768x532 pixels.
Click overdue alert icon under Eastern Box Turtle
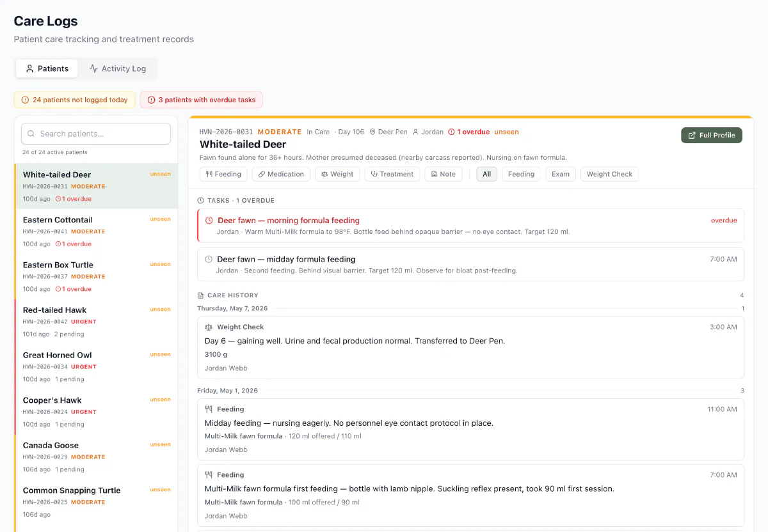click(x=58, y=289)
